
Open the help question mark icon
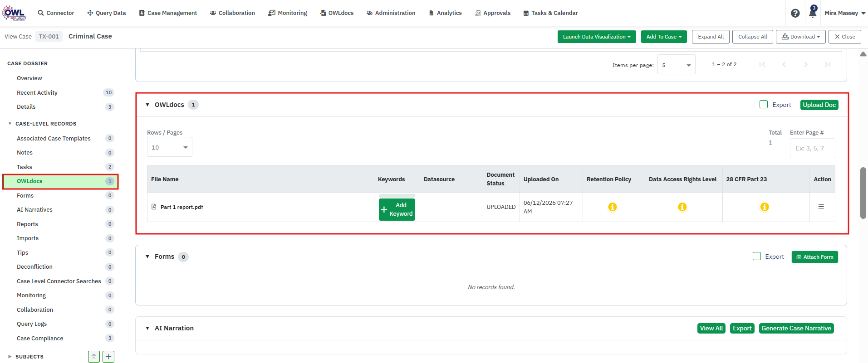pos(795,13)
